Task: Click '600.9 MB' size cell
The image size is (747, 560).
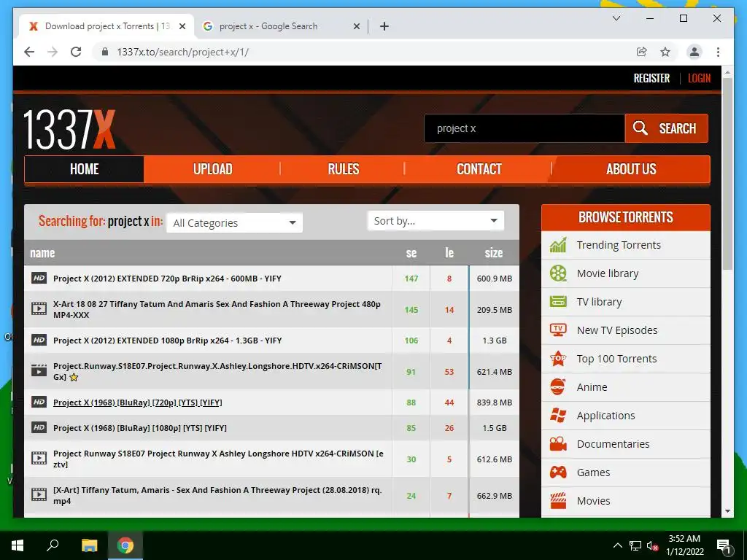Action: 495,279
